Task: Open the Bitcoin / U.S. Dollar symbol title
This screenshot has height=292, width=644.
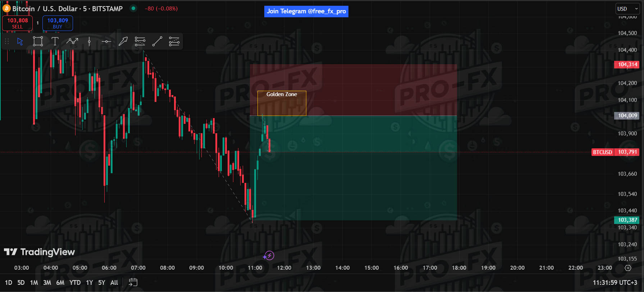Action: click(68, 9)
